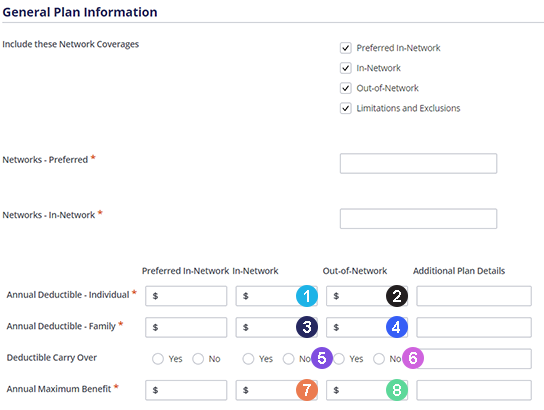This screenshot has width=544, height=410.
Task: Toggle Limitations and Exclusions checkbox
Action: 346,108
